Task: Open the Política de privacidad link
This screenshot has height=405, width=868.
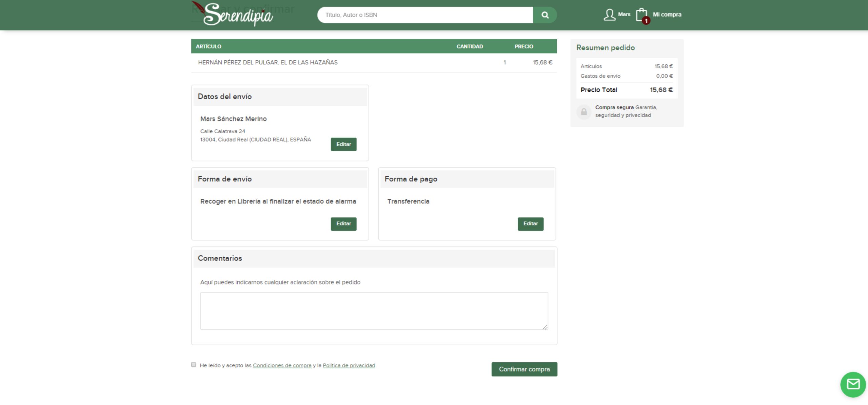Action: (349, 365)
